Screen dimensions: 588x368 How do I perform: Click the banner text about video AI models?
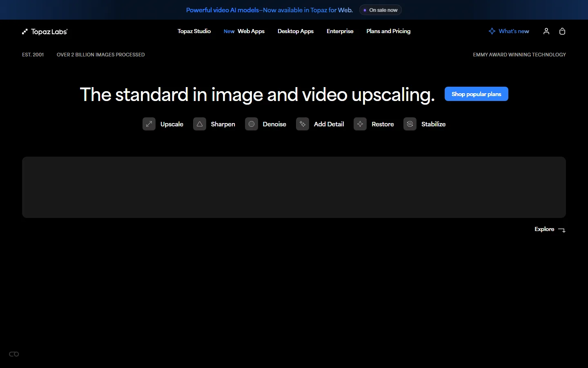[269, 10]
